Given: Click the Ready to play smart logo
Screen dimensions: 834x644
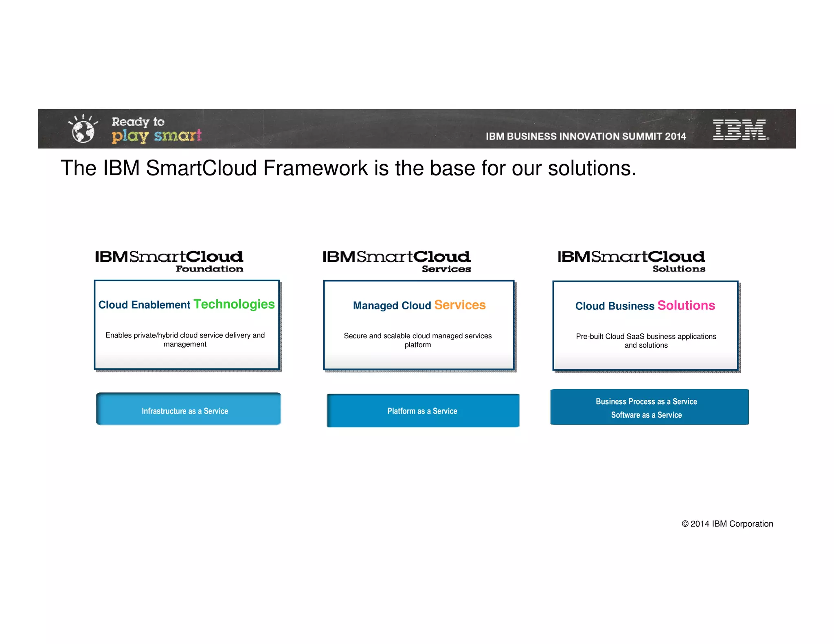Looking at the screenshot, I should point(156,130).
